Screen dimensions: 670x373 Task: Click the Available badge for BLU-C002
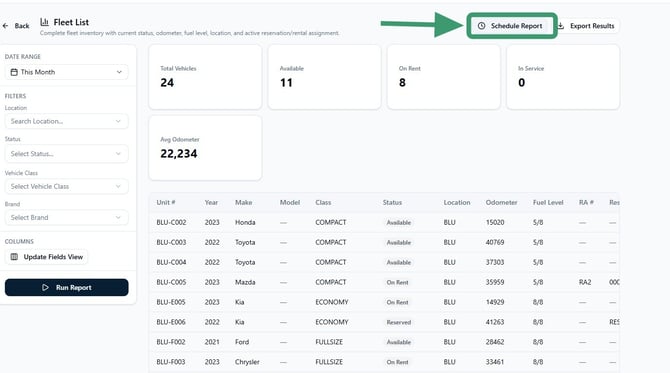[x=399, y=223]
